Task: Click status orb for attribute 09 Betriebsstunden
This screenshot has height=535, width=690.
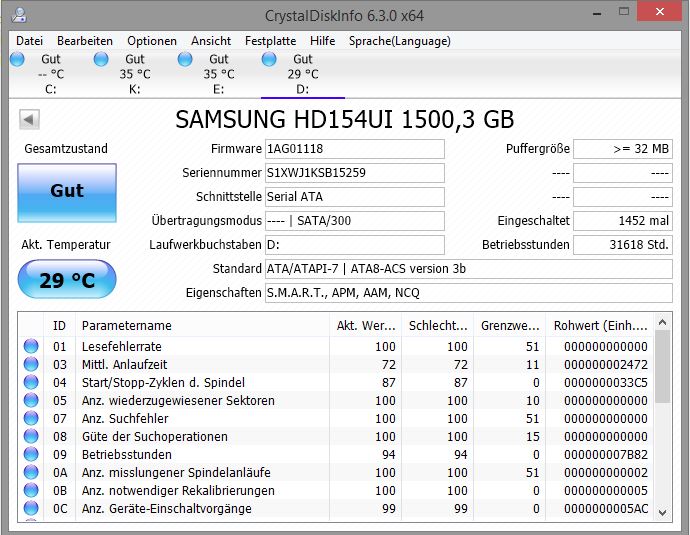Action: 31,454
